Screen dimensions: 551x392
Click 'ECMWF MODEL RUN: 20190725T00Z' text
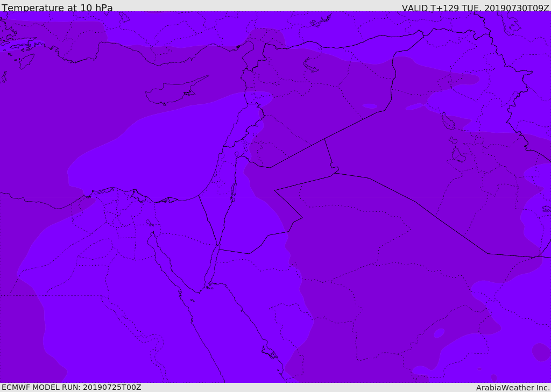[72, 387]
